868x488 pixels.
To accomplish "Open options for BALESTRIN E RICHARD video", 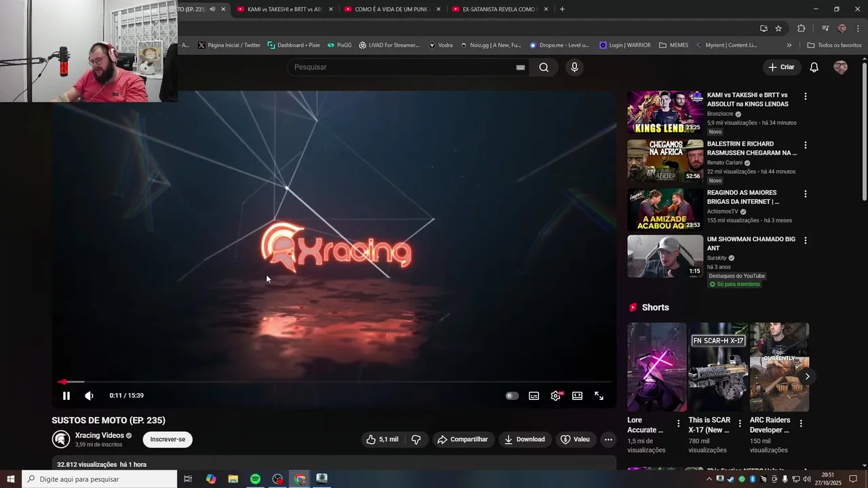I will [x=805, y=145].
